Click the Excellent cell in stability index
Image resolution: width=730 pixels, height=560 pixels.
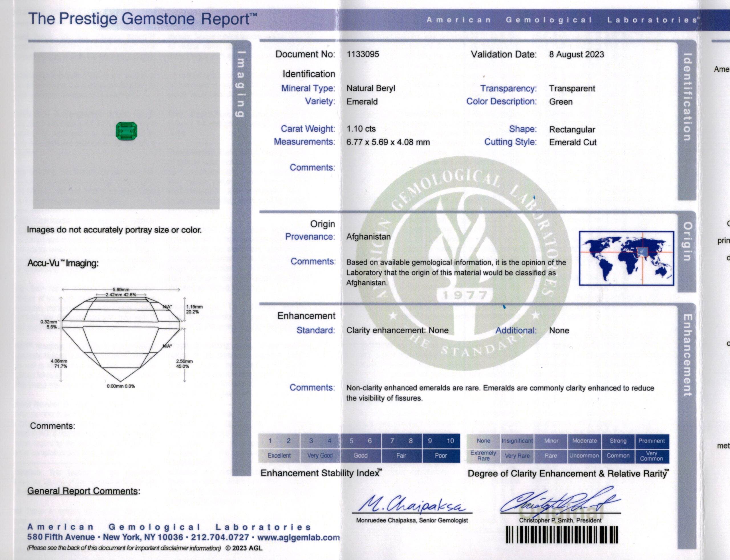(x=279, y=456)
